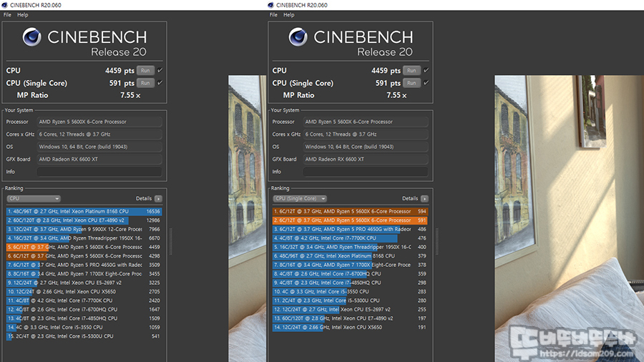Select Ryzen 7 1700X row scoring 3455
644x362 pixels.
pos(84,274)
